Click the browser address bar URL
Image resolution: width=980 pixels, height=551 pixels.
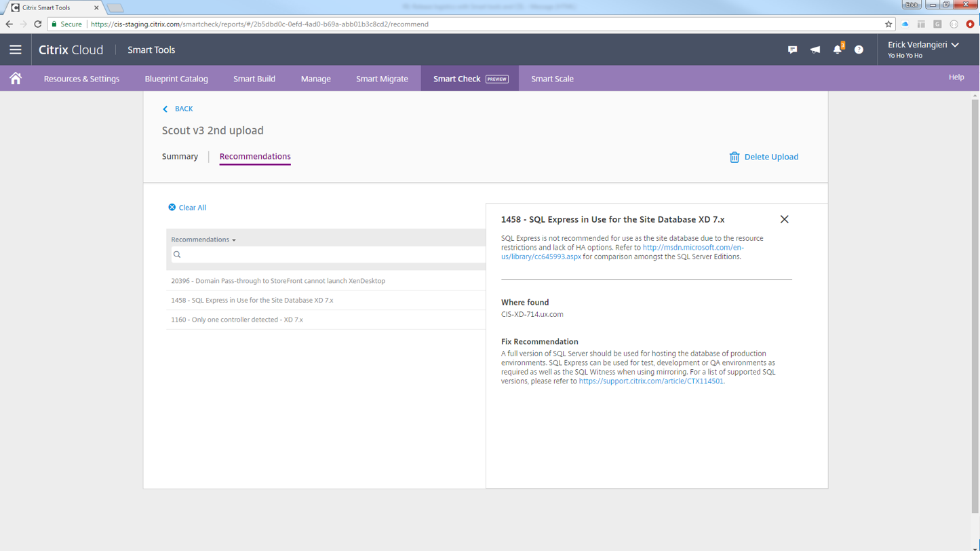[259, 24]
